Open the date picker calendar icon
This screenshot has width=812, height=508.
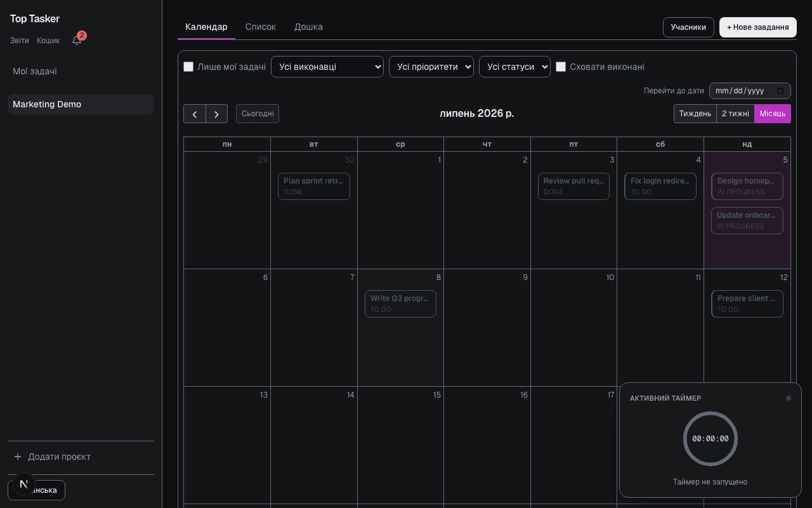(x=780, y=91)
